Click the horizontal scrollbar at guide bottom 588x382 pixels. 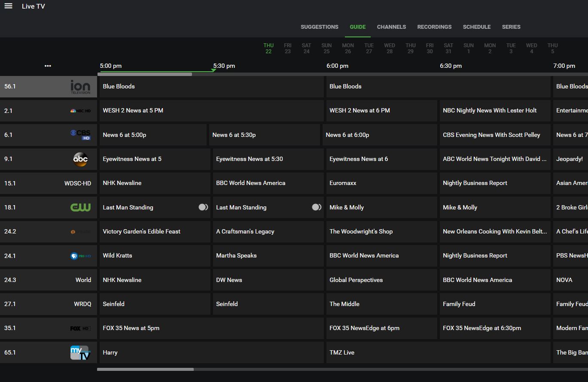pos(145,369)
